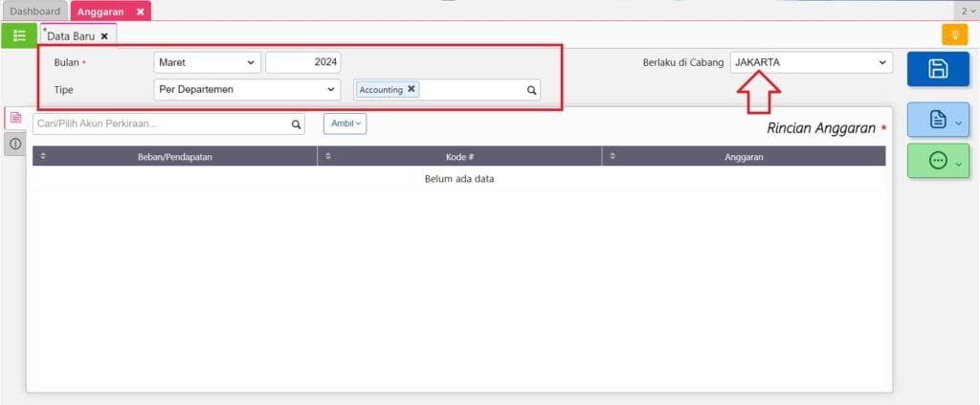Sort by the Anggaran column header
Viewport: 980px width, 405px height.
tap(744, 156)
